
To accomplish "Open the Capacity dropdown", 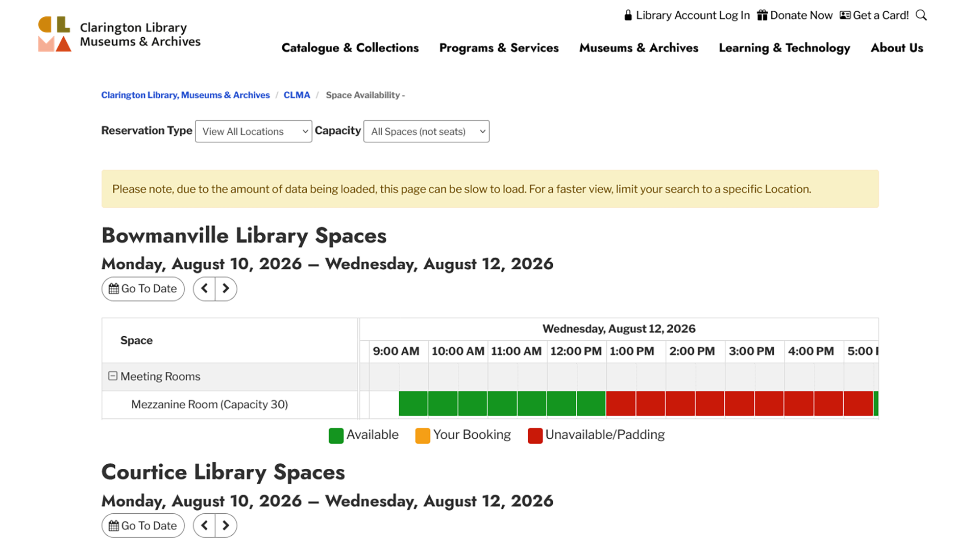I will [x=426, y=131].
